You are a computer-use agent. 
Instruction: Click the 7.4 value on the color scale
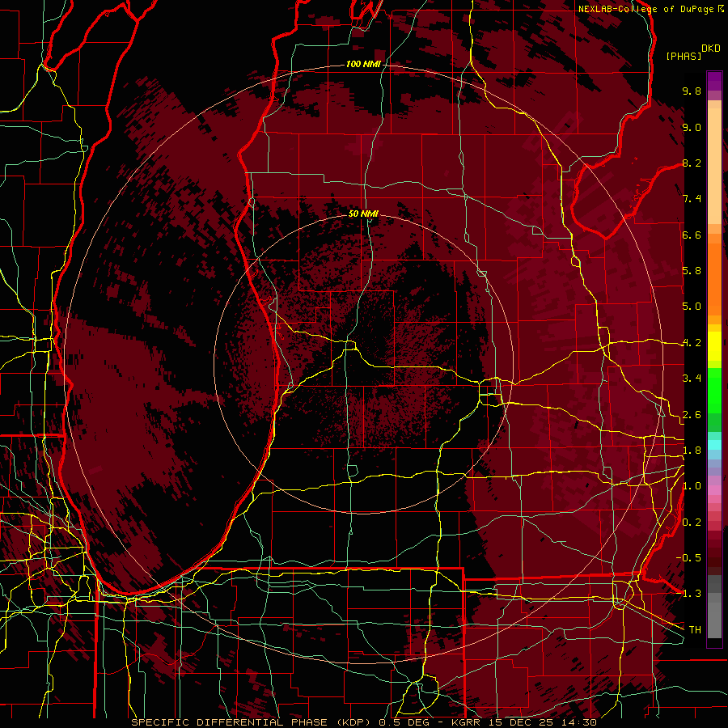tap(692, 199)
